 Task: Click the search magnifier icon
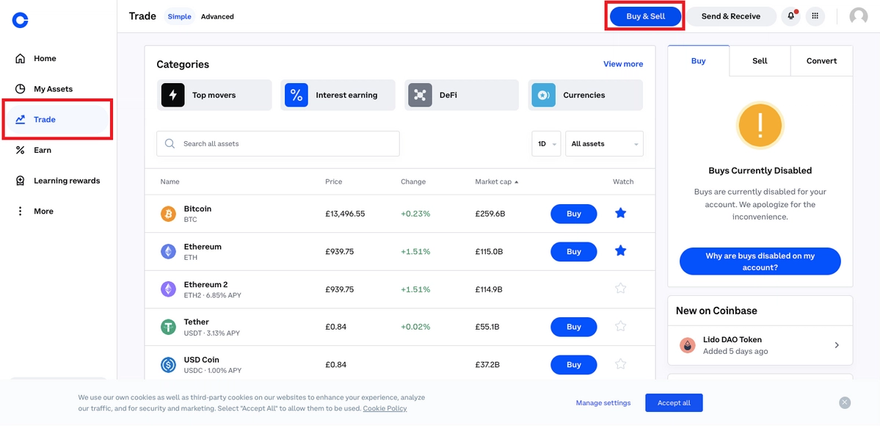click(169, 144)
